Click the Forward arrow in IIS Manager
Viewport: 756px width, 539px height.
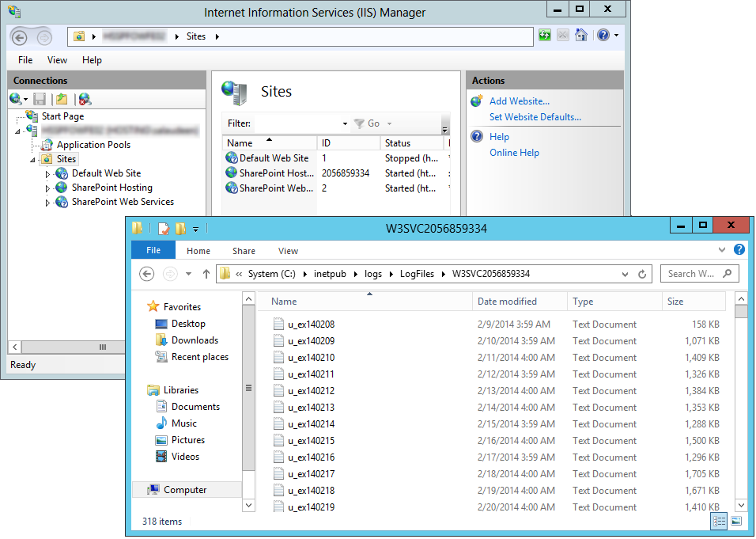(44, 37)
